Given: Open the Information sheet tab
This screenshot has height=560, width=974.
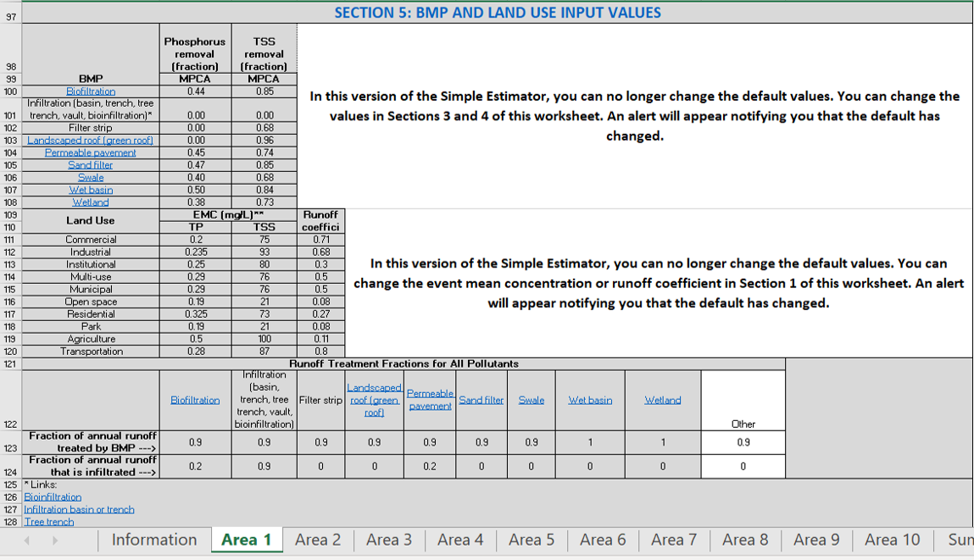Looking at the screenshot, I should 153,540.
